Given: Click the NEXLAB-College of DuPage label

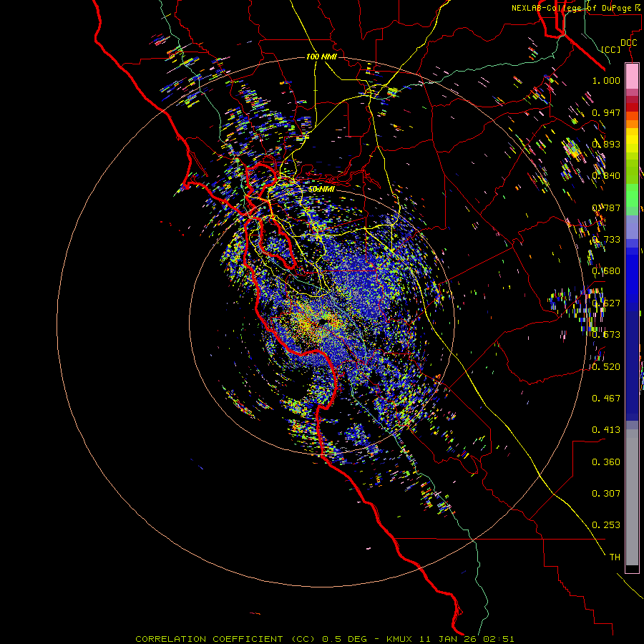Looking at the screenshot, I should (571, 8).
